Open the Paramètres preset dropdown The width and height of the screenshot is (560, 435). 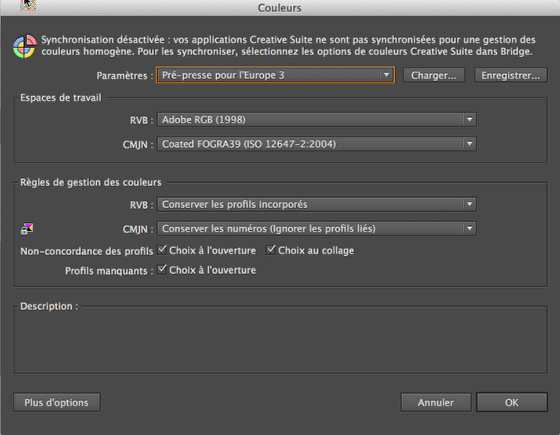pos(275,75)
